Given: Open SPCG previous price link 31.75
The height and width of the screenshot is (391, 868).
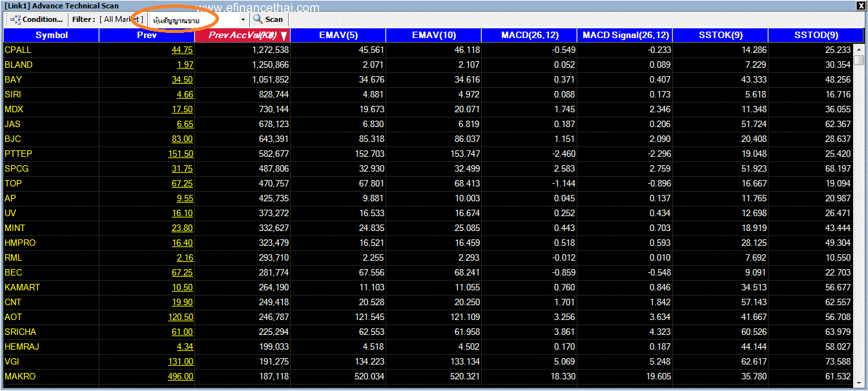Looking at the screenshot, I should click(182, 168).
